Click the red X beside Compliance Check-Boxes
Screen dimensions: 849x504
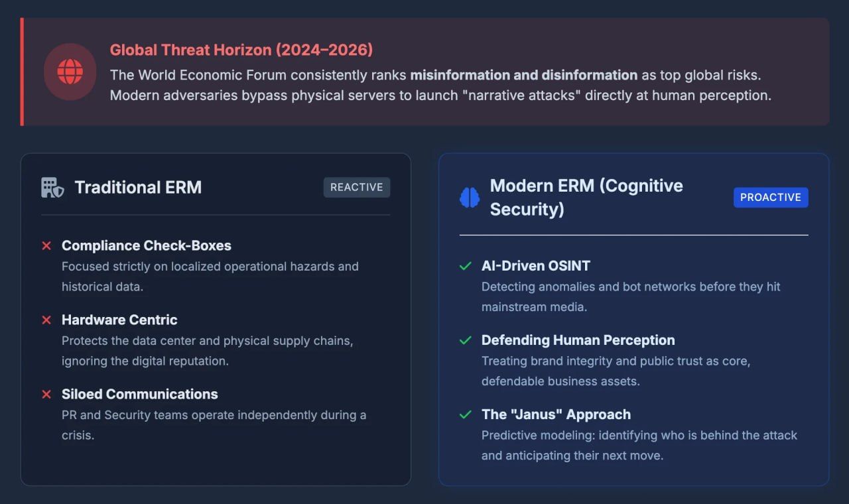[x=46, y=245]
